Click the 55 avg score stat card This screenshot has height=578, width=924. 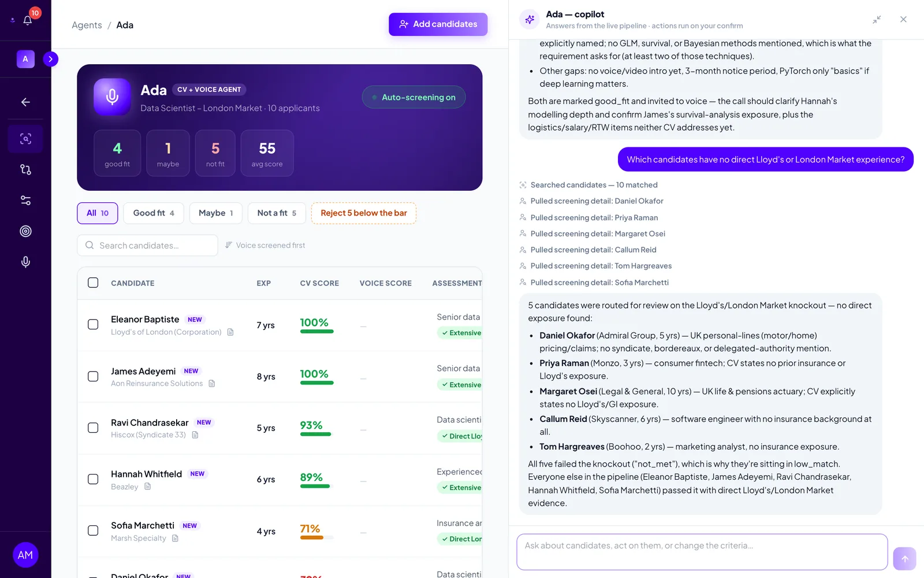[x=267, y=153]
